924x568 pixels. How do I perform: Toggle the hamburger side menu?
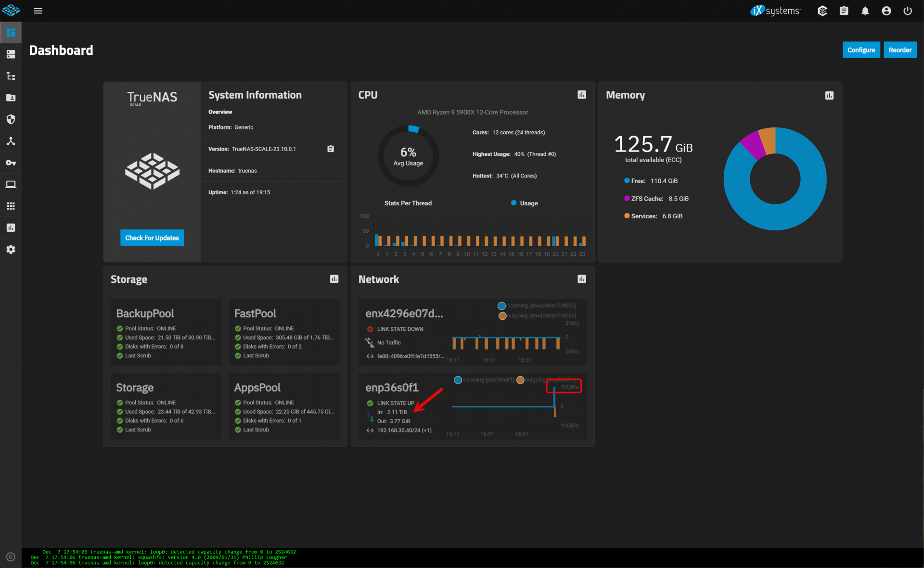tap(38, 11)
